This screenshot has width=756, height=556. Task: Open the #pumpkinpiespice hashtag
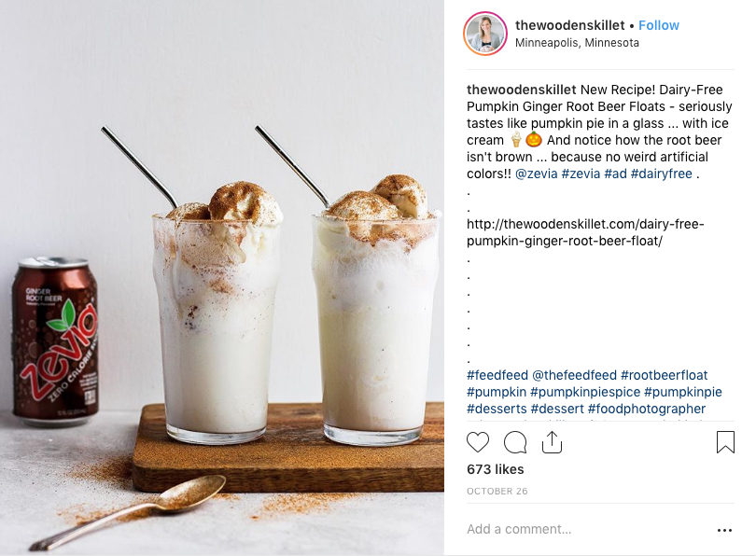[x=585, y=392]
